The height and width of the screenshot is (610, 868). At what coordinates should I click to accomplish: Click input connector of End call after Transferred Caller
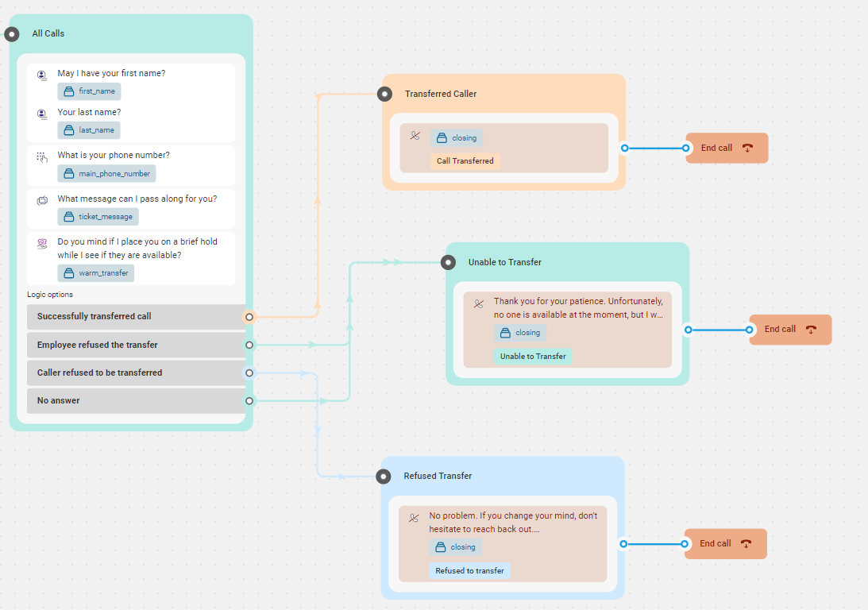(686, 148)
